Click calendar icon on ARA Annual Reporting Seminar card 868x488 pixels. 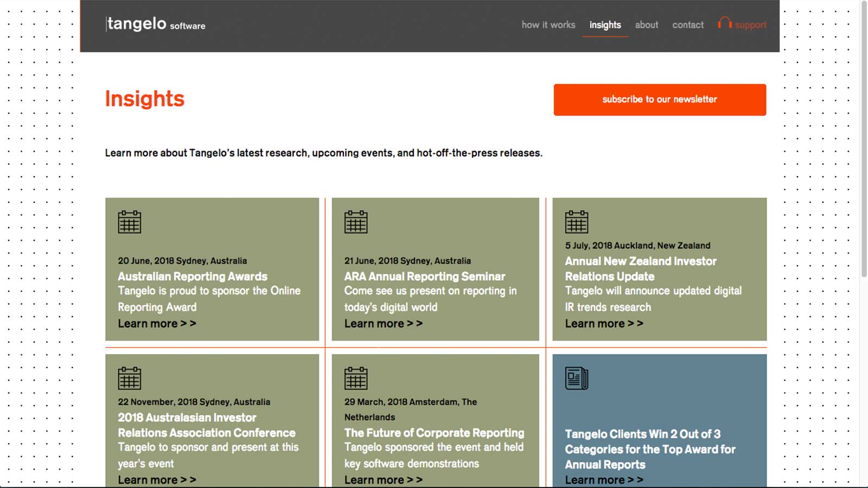356,222
